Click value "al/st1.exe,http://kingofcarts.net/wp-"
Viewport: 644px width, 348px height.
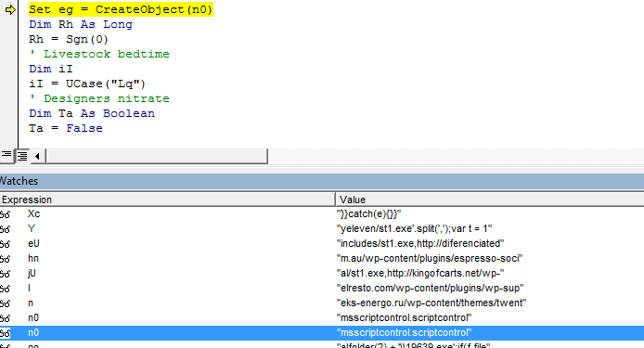pyautogui.click(x=420, y=273)
